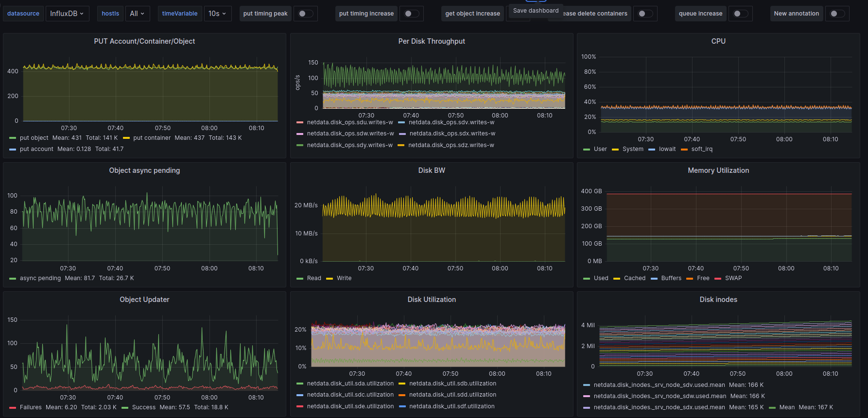
Task: Click the soft_irq legend color swatch
Action: click(x=684, y=150)
